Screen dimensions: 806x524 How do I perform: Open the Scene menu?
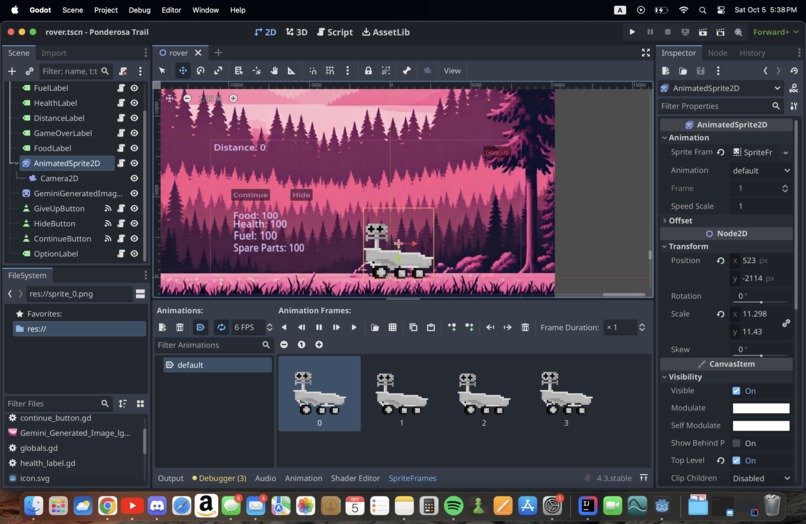click(x=72, y=10)
